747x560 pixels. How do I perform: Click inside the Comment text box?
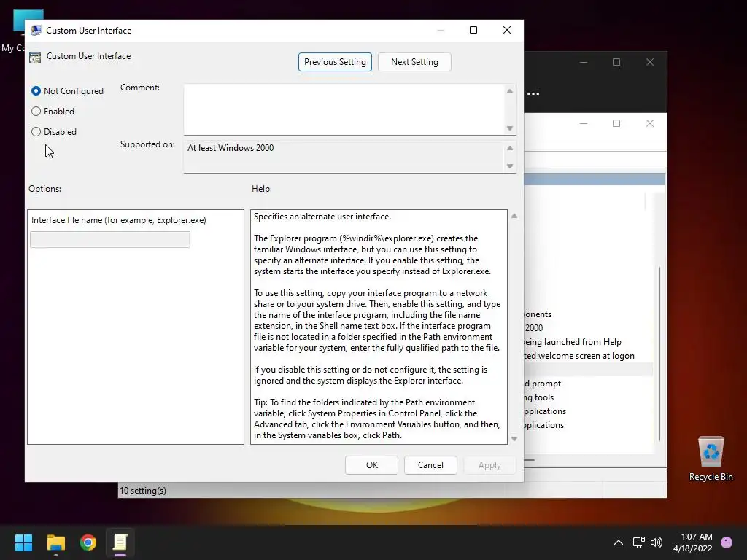point(344,109)
